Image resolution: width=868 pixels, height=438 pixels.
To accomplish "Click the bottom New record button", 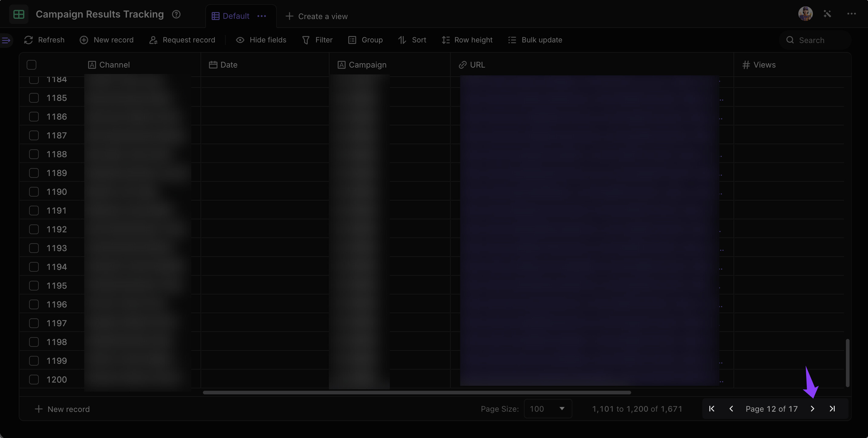I will tap(62, 409).
